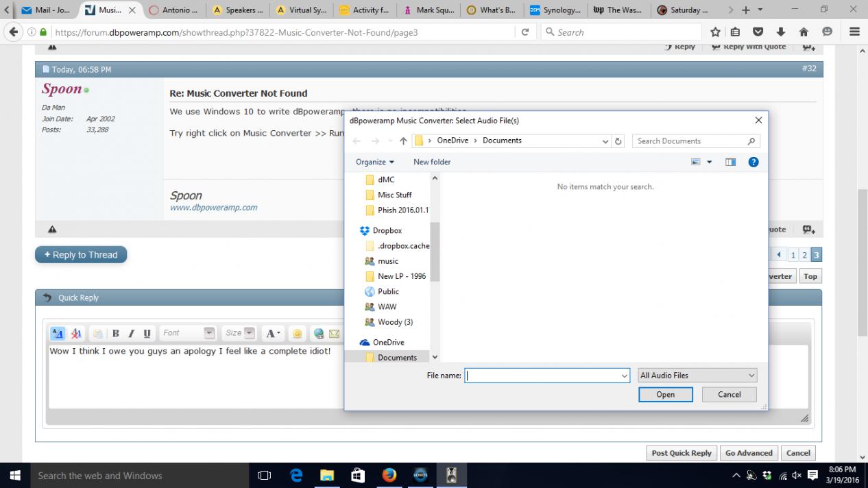Toggle the preview pane in file dialog
The image size is (868, 488).
(x=730, y=162)
